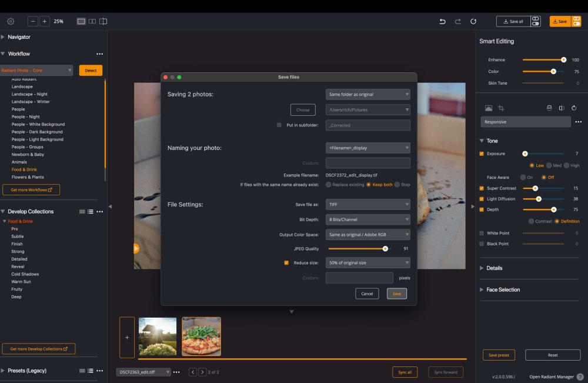Select Replace existing radio option

click(329, 185)
